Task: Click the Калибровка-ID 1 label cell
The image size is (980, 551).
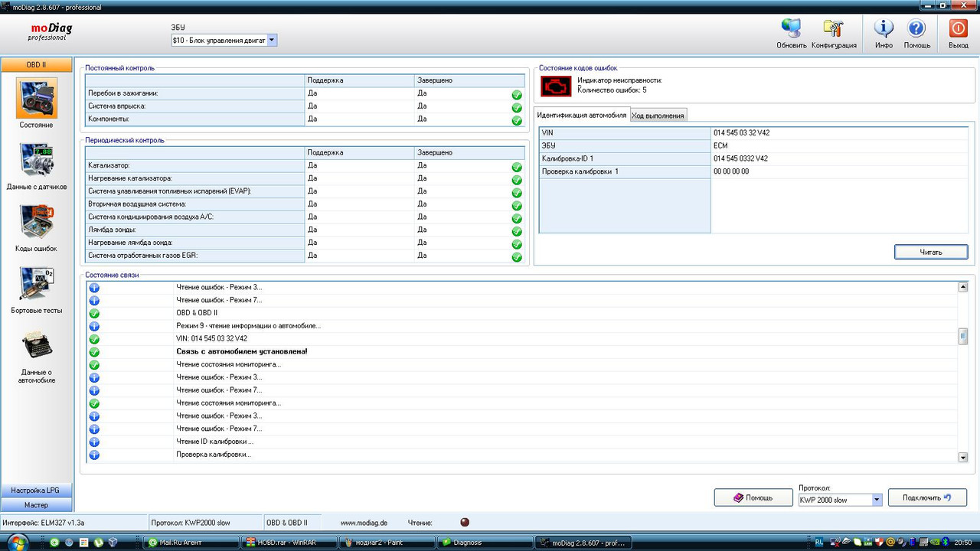Action: coord(625,158)
